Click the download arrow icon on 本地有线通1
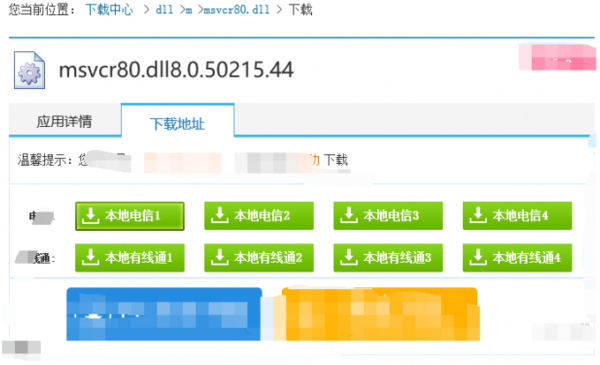The height and width of the screenshot is (365, 600). click(91, 257)
